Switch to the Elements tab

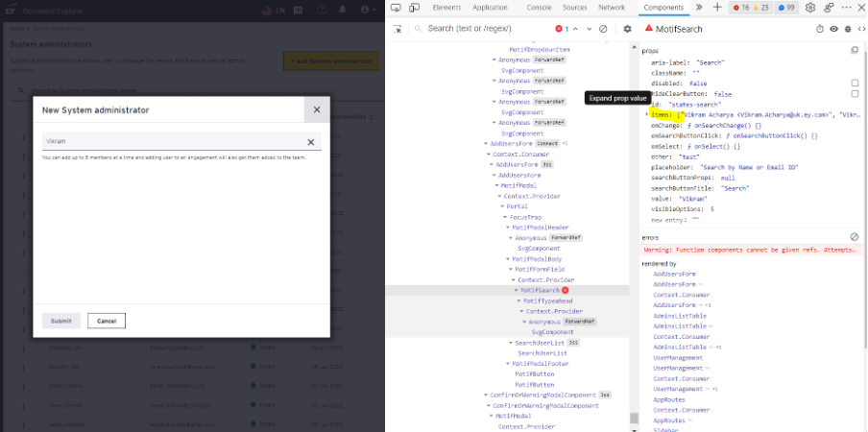point(446,8)
